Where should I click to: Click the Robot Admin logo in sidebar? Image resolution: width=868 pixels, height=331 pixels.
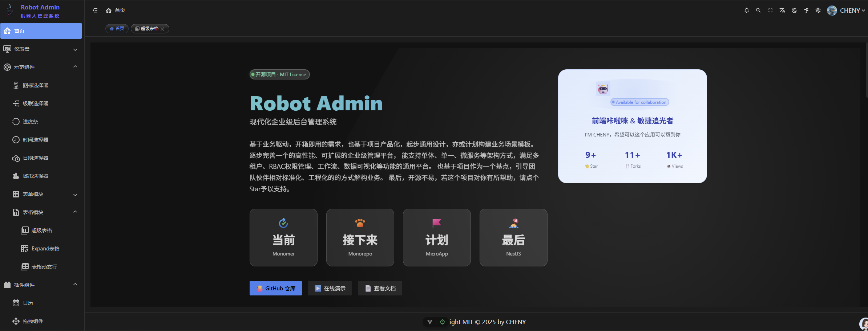coord(10,11)
